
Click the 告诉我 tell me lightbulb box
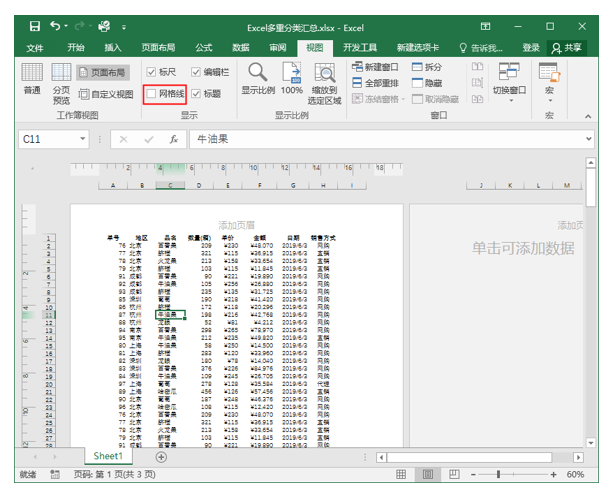point(481,48)
